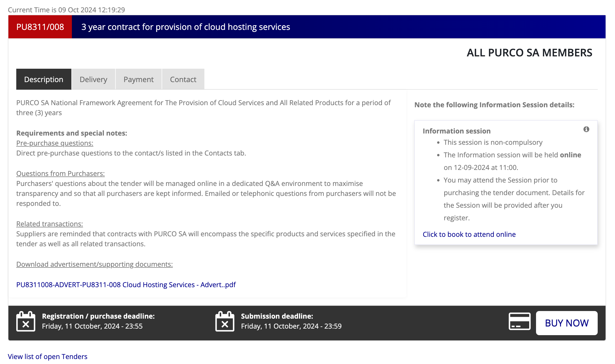615x364 pixels.
Task: Select the X mark inside the registration calendar icon
Action: pyautogui.click(x=25, y=324)
